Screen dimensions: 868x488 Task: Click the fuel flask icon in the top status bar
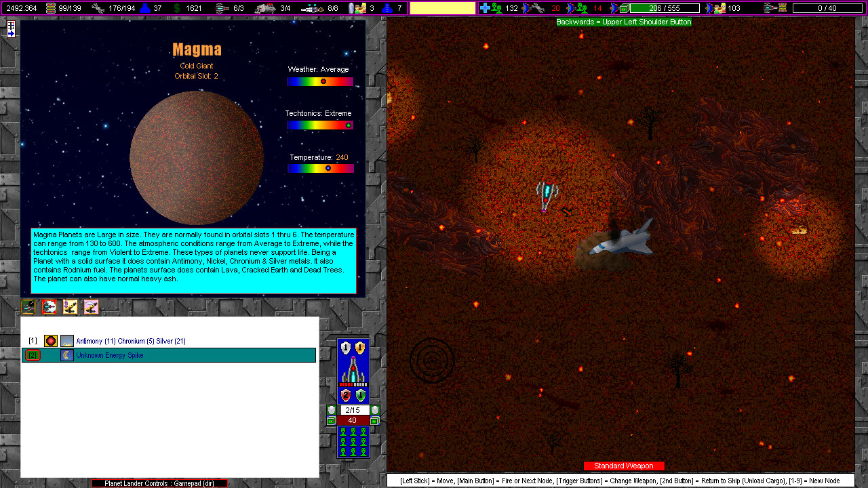point(144,8)
